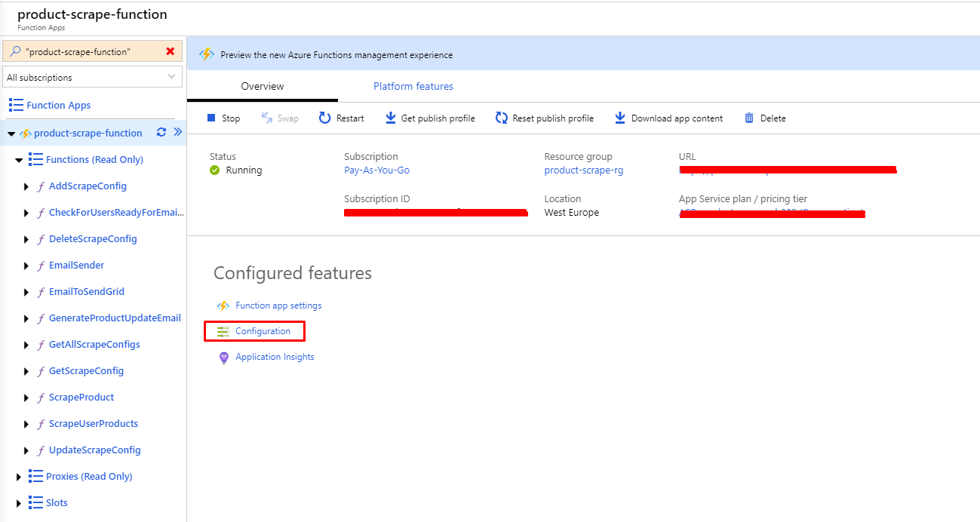Expand the Proxies (Read Only) node
The height and width of the screenshot is (522, 980).
pos(19,477)
